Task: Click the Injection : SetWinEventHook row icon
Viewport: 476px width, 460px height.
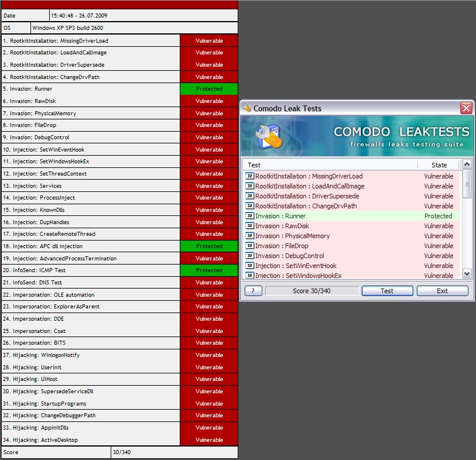Action: (249, 266)
